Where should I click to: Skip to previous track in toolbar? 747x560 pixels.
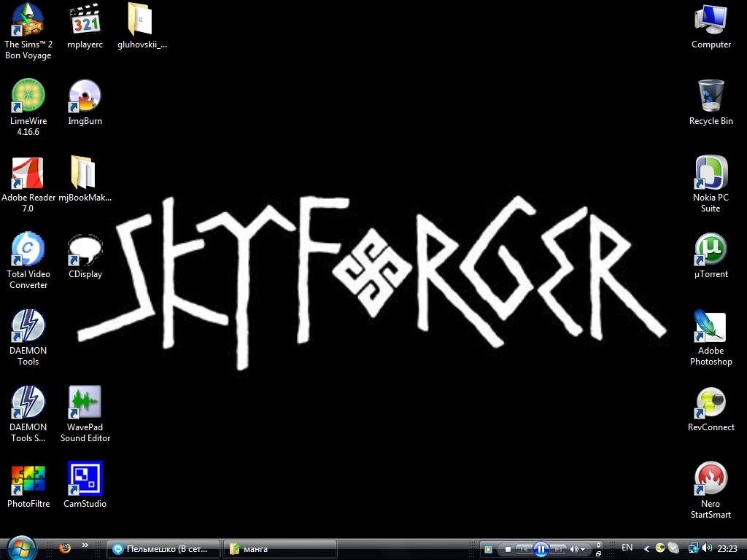[x=524, y=550]
